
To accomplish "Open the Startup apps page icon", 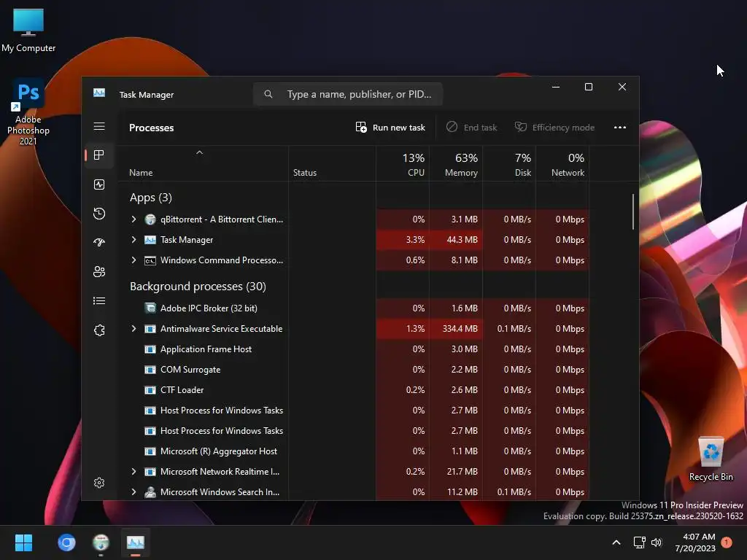I will point(99,242).
